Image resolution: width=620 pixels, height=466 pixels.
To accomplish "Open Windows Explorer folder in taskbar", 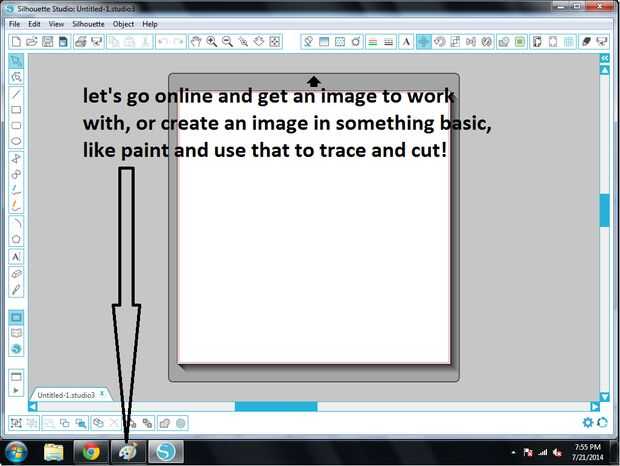I will 54,452.
